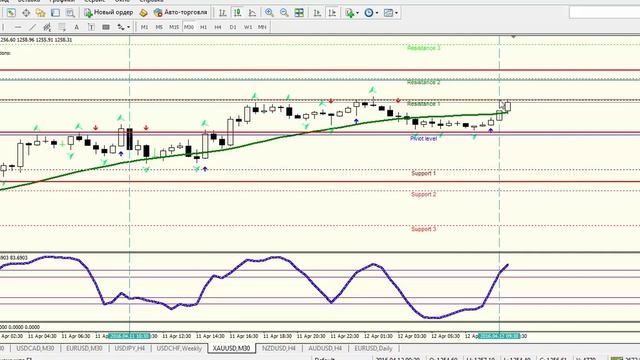Viewport: 640px width, 360px height.
Task: Open the NZDUSD,H4 chart tab
Action: (279, 348)
